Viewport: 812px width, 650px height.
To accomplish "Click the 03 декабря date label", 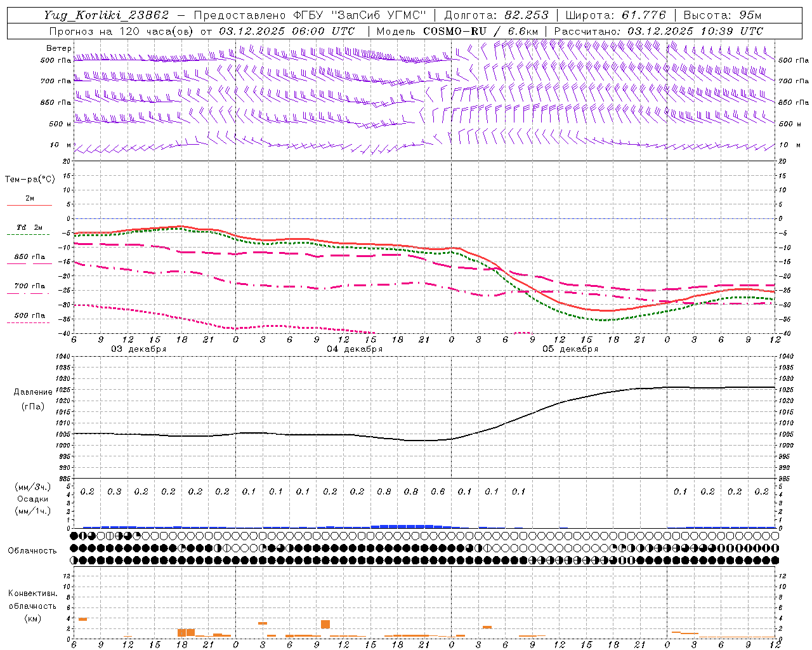I will point(139,349).
